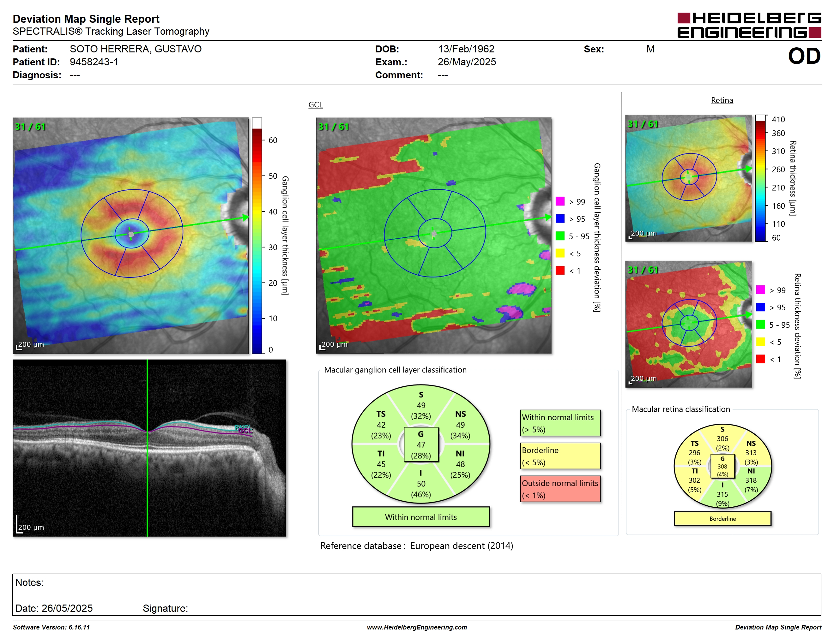The height and width of the screenshot is (644, 834).
Task: Click the blue > 95 retina legend swatch
Action: (x=760, y=307)
